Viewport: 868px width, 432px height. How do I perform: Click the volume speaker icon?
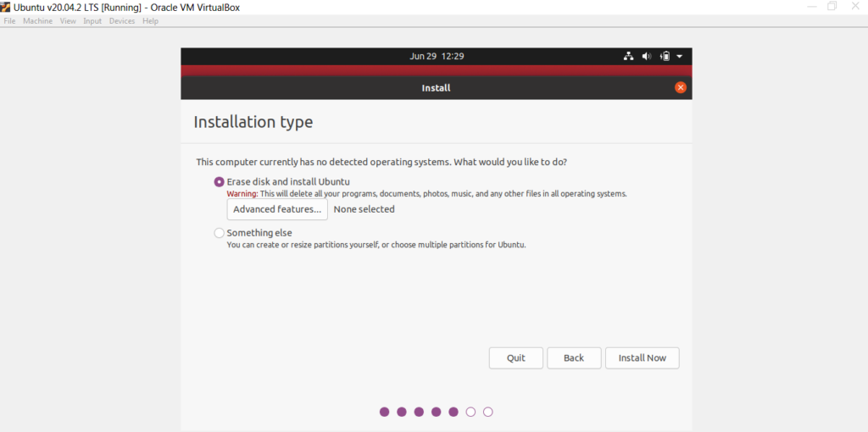click(647, 56)
